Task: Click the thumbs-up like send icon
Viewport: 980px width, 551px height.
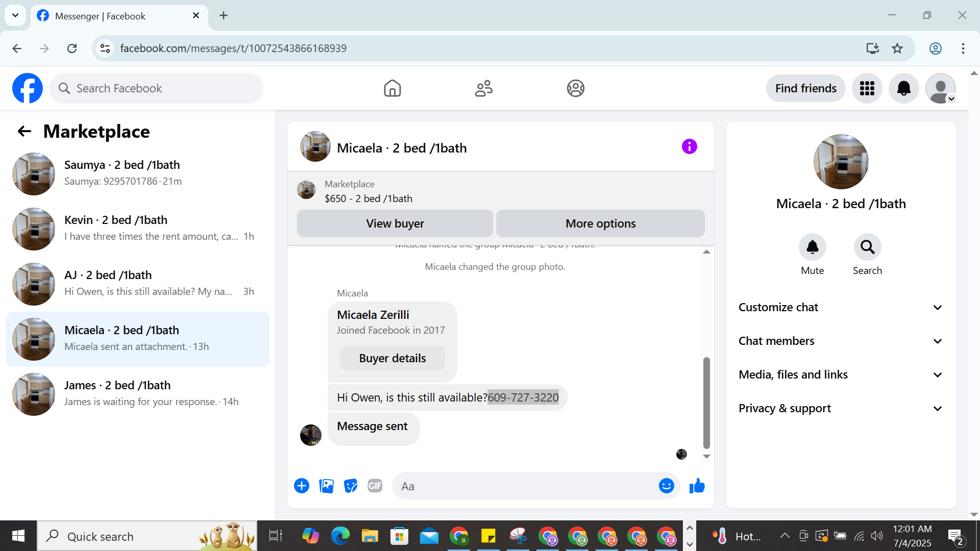Action: 697,486
